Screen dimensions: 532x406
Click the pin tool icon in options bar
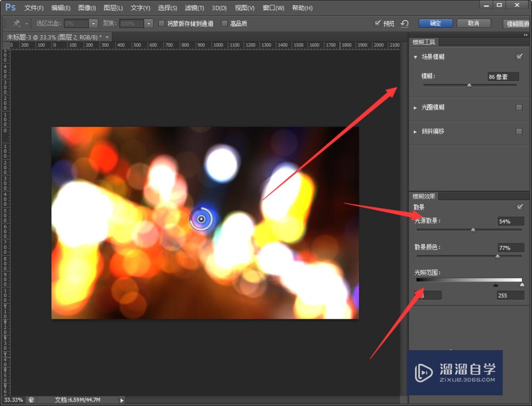click(16, 23)
